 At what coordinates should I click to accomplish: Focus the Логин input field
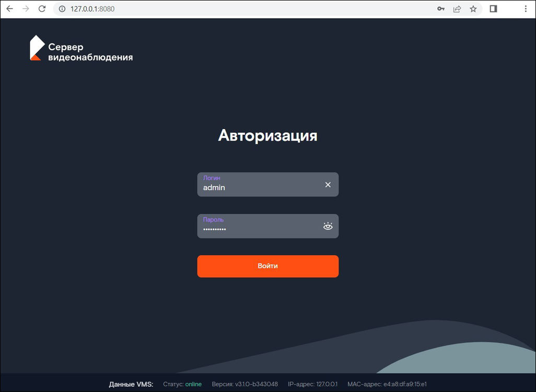pyautogui.click(x=267, y=185)
